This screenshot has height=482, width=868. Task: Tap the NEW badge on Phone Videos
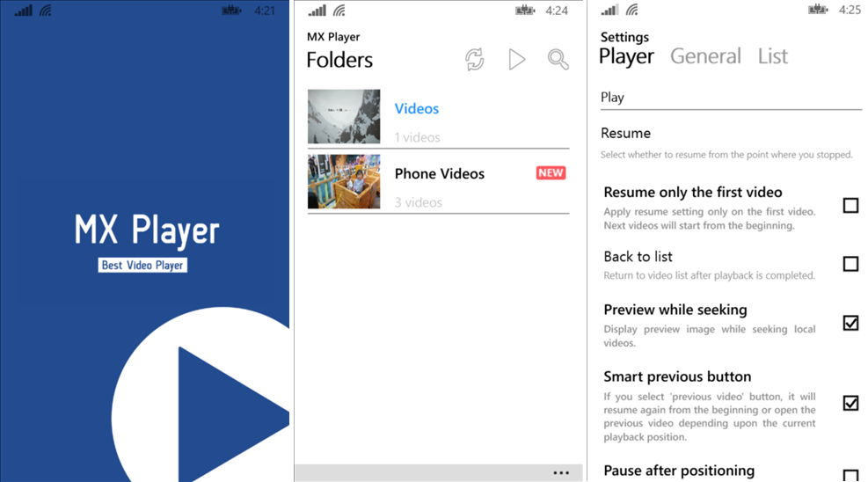pos(551,173)
